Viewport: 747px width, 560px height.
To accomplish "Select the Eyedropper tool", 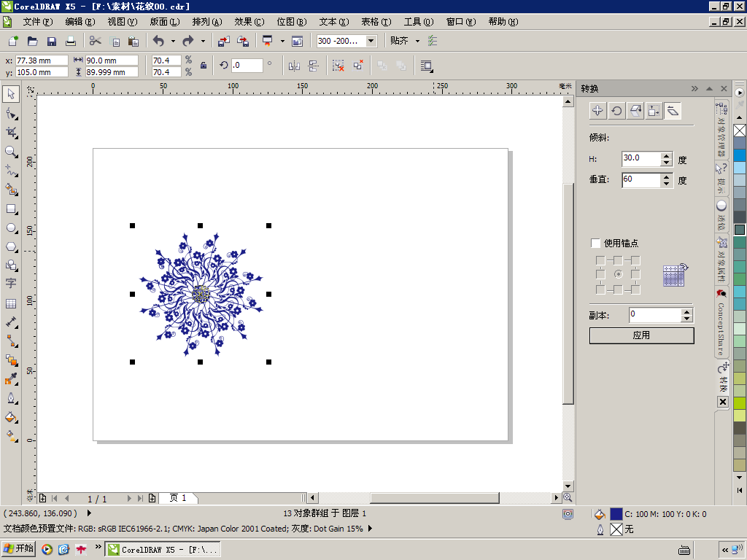I will pyautogui.click(x=11, y=379).
